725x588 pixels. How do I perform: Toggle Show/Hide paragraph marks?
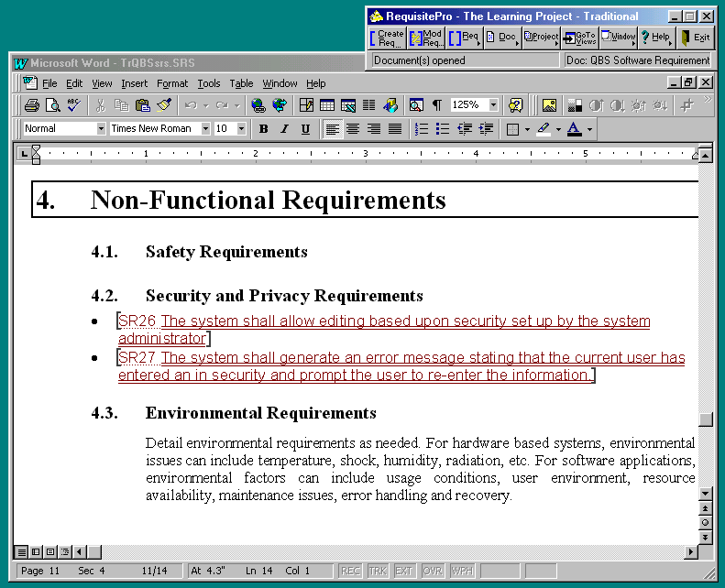[x=437, y=105]
